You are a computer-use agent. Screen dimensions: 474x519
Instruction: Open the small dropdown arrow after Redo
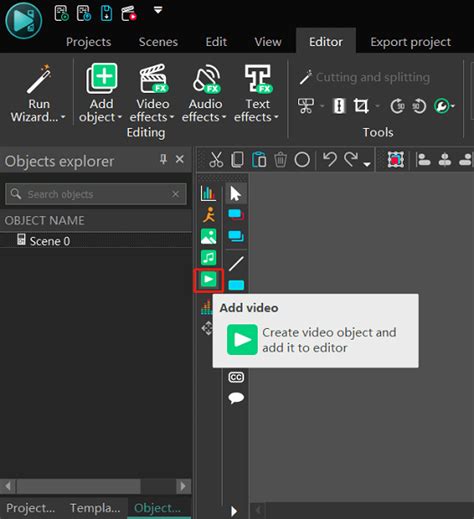click(367, 164)
